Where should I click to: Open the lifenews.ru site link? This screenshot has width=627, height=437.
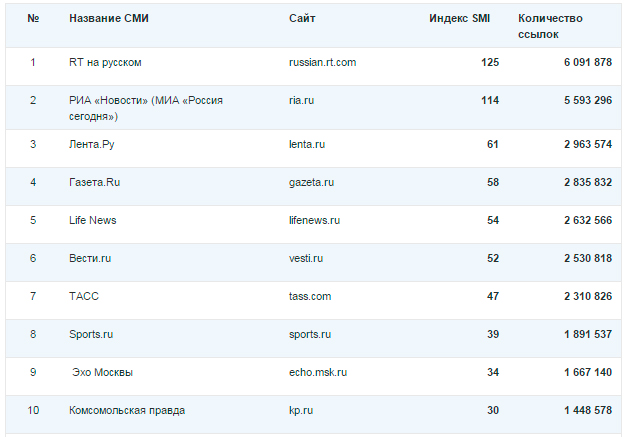pyautogui.click(x=314, y=220)
